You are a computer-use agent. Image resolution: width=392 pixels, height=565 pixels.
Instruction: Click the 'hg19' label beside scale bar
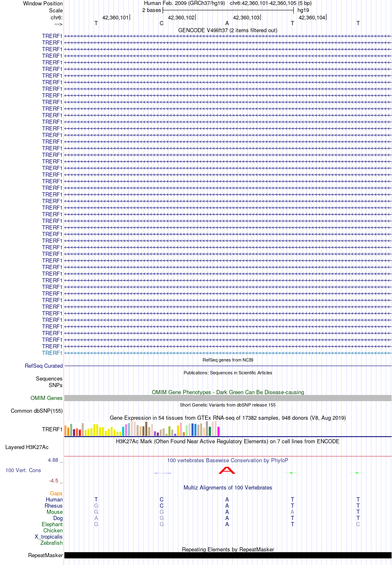[x=303, y=10]
